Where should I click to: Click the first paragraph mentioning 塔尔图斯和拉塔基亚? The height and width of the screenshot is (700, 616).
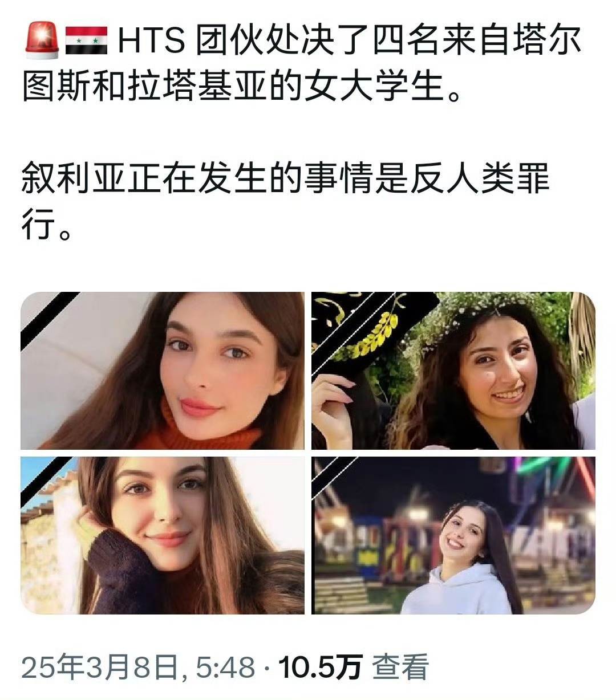(x=302, y=63)
